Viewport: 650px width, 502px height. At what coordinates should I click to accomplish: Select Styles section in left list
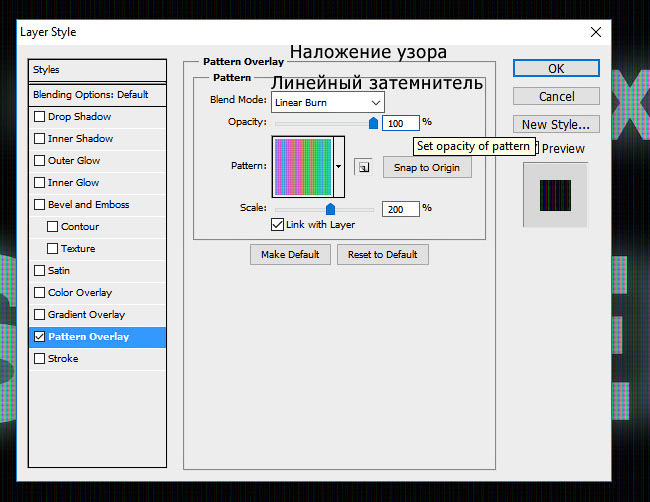click(x=97, y=70)
